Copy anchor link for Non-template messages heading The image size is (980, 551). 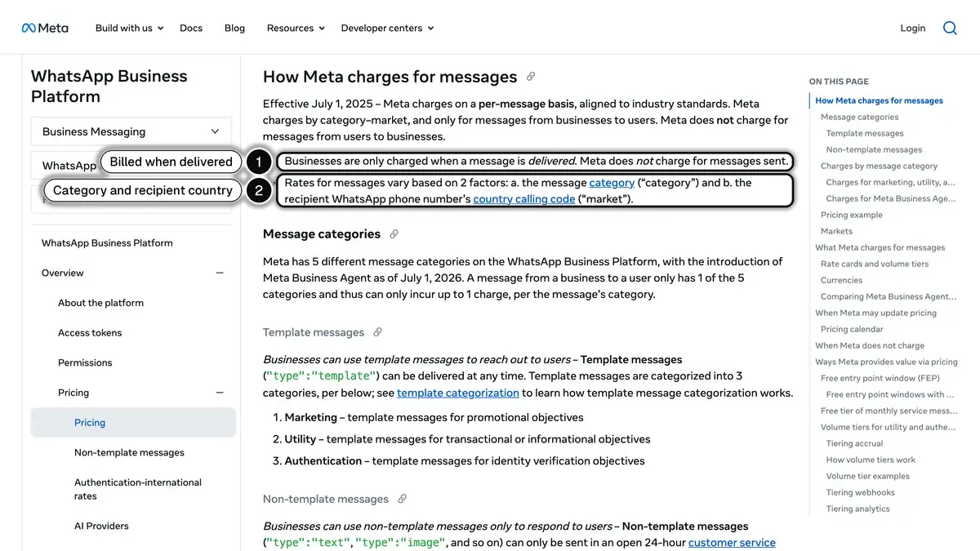click(402, 499)
